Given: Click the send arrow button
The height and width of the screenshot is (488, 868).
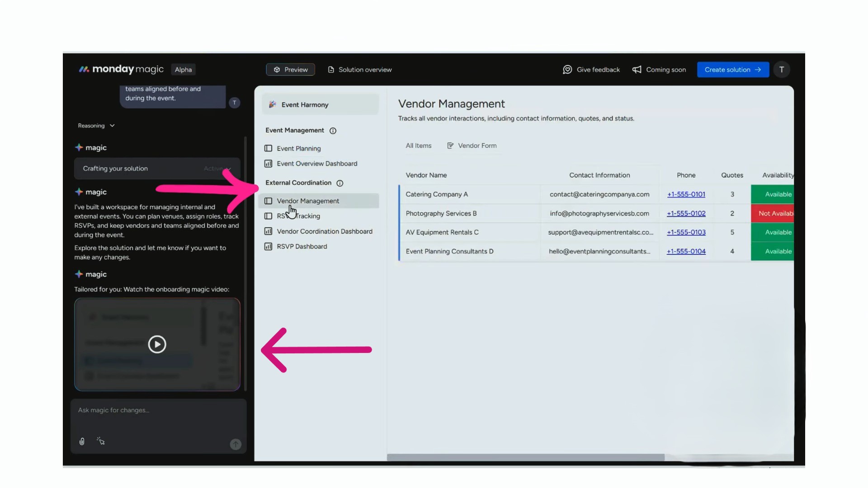Looking at the screenshot, I should [236, 444].
